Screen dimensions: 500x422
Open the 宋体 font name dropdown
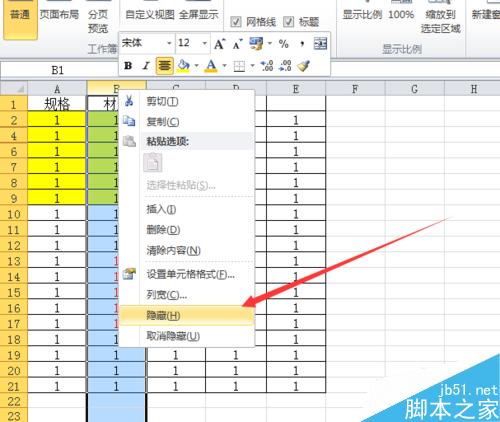(x=169, y=43)
